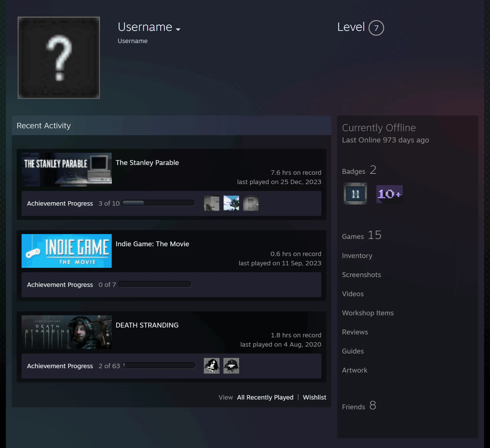View All Recently Played games
This screenshot has width=490, height=448.
(x=265, y=397)
